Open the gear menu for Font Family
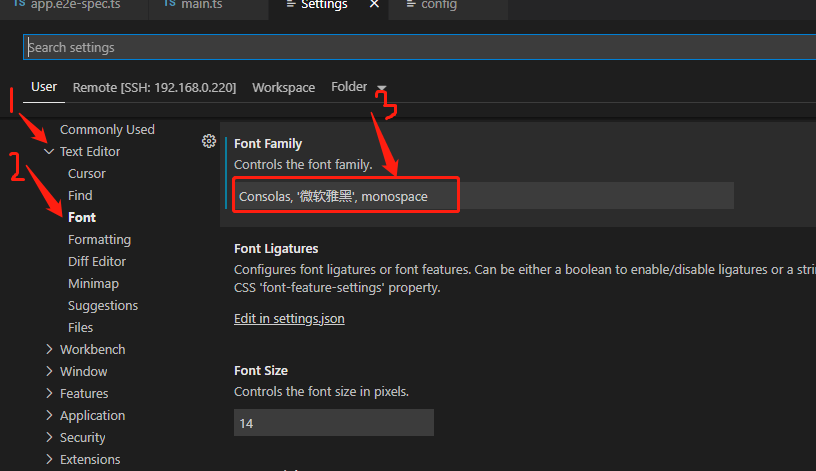The height and width of the screenshot is (471, 816). click(209, 141)
